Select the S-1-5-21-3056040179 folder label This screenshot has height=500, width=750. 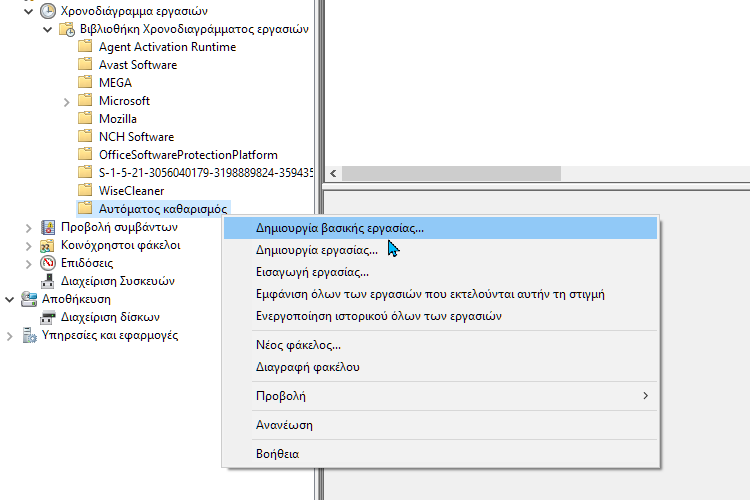pos(206,172)
